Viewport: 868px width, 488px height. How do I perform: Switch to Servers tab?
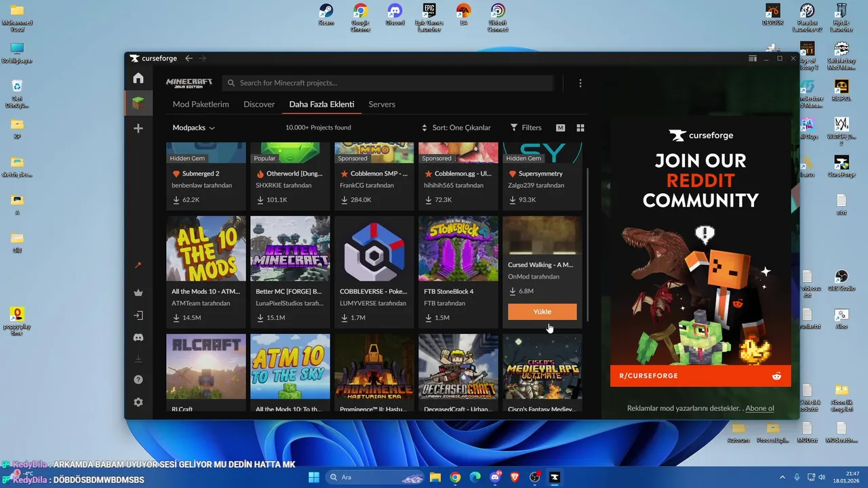(x=382, y=104)
